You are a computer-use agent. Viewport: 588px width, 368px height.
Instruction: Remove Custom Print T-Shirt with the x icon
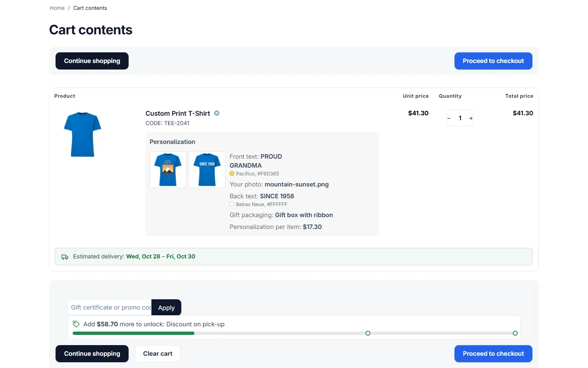pos(217,113)
